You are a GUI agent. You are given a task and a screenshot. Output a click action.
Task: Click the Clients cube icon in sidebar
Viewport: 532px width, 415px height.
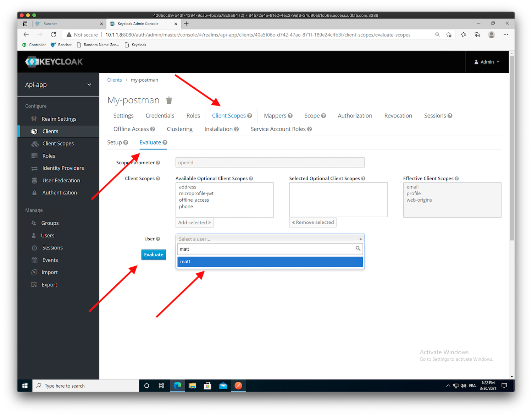(x=34, y=131)
